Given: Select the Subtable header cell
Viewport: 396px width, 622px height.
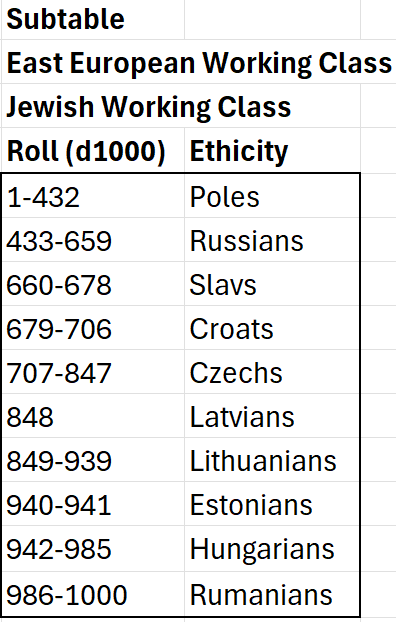Looking at the screenshot, I should [93, 19].
